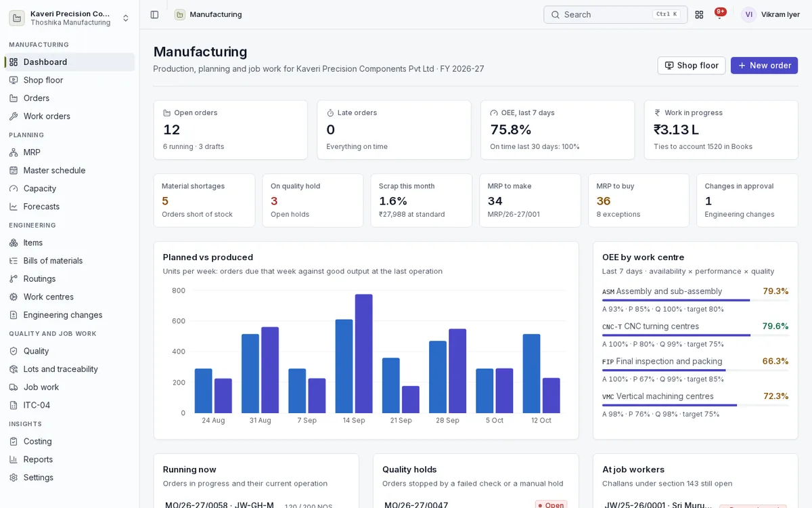Click the Orders sidebar icon

[x=14, y=98]
